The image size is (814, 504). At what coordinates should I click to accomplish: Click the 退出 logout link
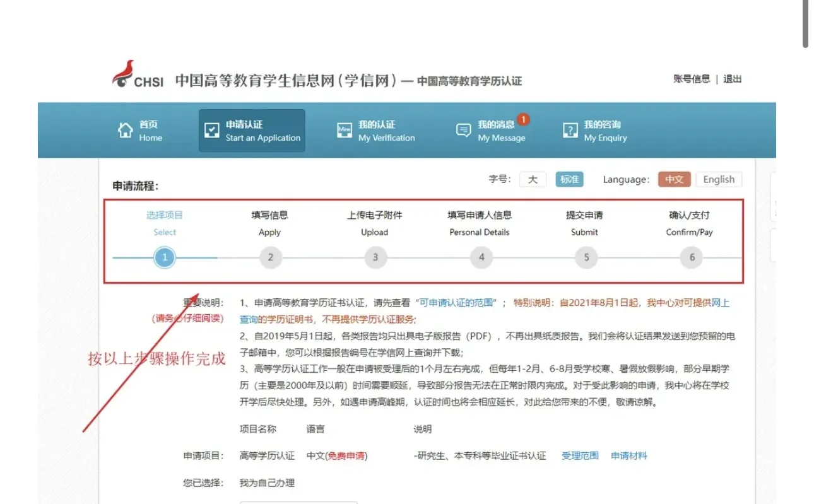(733, 79)
